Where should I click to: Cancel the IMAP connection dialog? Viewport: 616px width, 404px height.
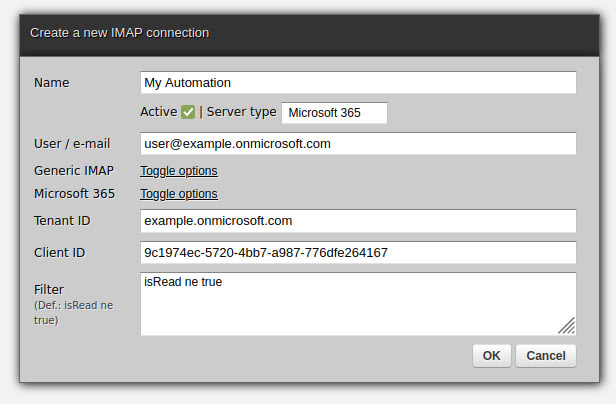pyautogui.click(x=546, y=356)
